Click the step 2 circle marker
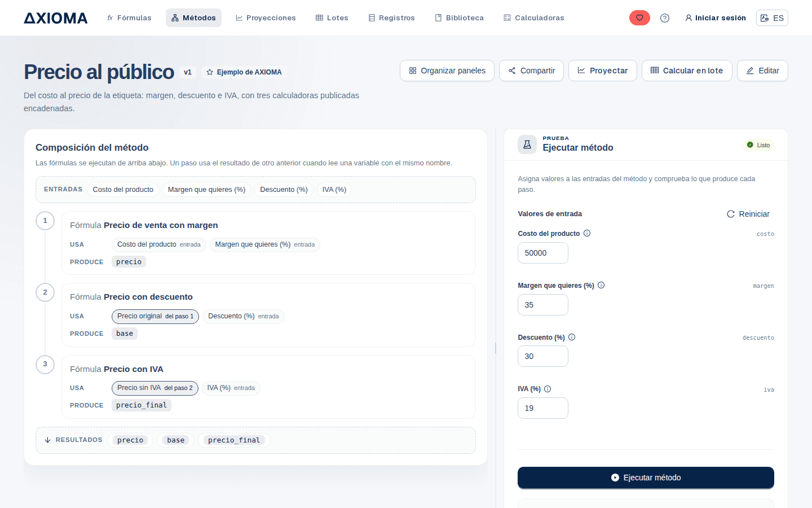Screen dimensions: 812x508 (45, 292)
